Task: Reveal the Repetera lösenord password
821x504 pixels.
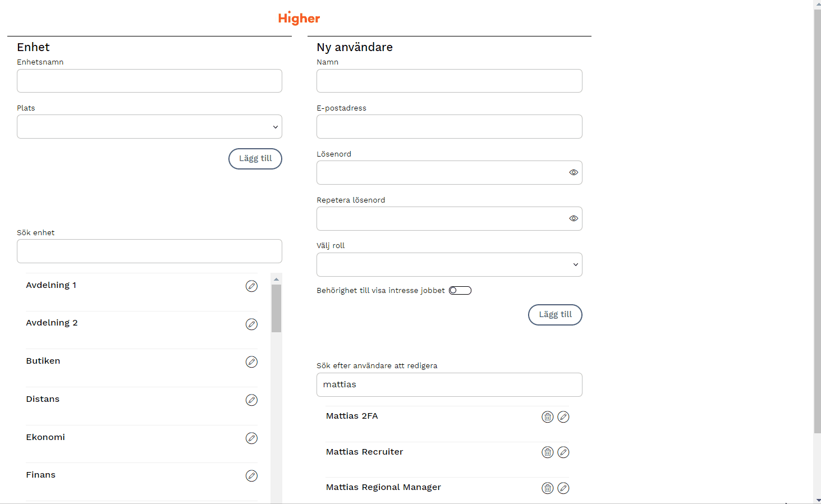Action: click(x=573, y=219)
